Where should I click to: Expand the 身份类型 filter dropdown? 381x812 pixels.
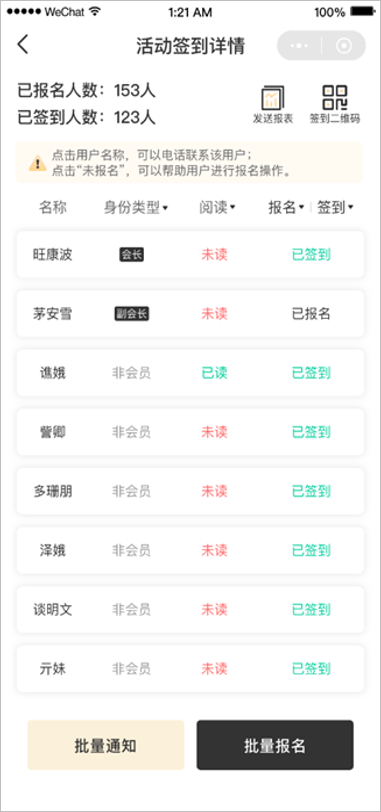(x=136, y=208)
